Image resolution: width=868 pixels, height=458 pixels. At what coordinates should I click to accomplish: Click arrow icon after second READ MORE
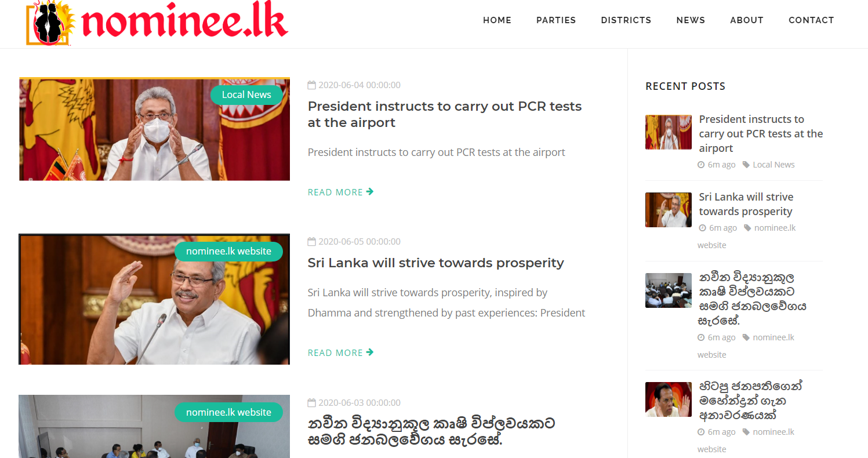(x=370, y=352)
